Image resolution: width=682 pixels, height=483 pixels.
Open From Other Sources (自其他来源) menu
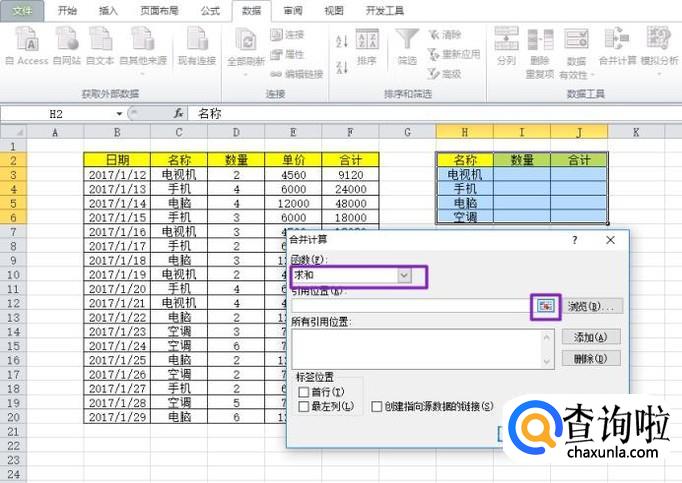[143, 49]
